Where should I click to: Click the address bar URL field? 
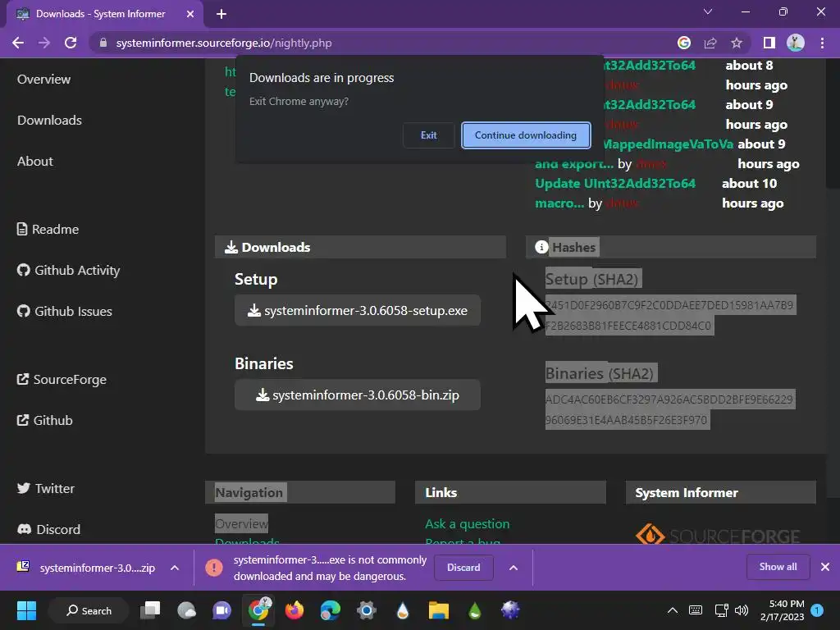coord(224,43)
